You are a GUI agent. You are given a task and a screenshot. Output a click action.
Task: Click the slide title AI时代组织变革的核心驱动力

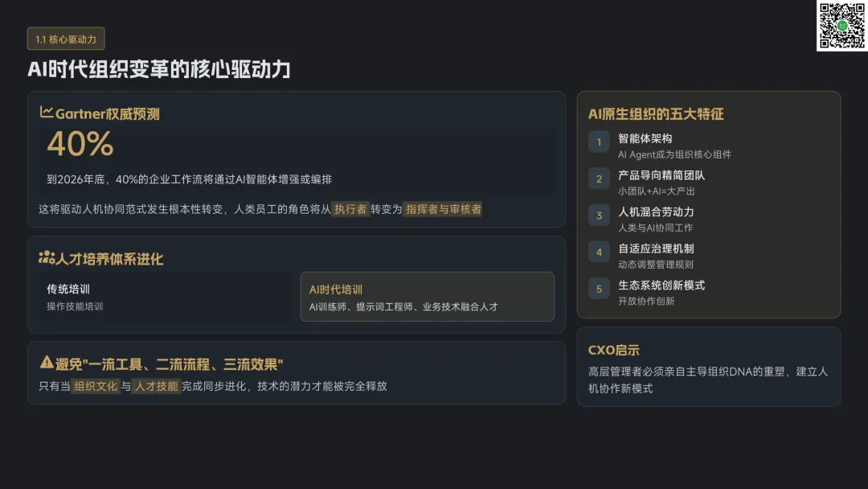(159, 69)
